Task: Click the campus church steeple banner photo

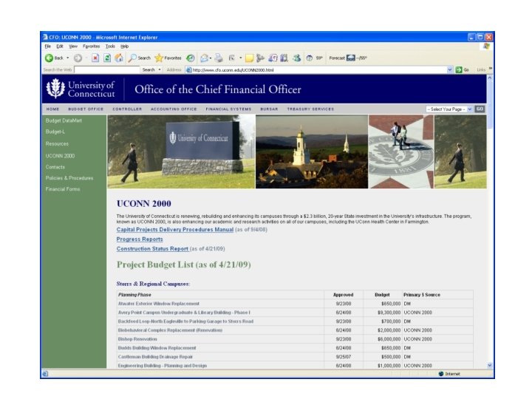Action: 312,151
